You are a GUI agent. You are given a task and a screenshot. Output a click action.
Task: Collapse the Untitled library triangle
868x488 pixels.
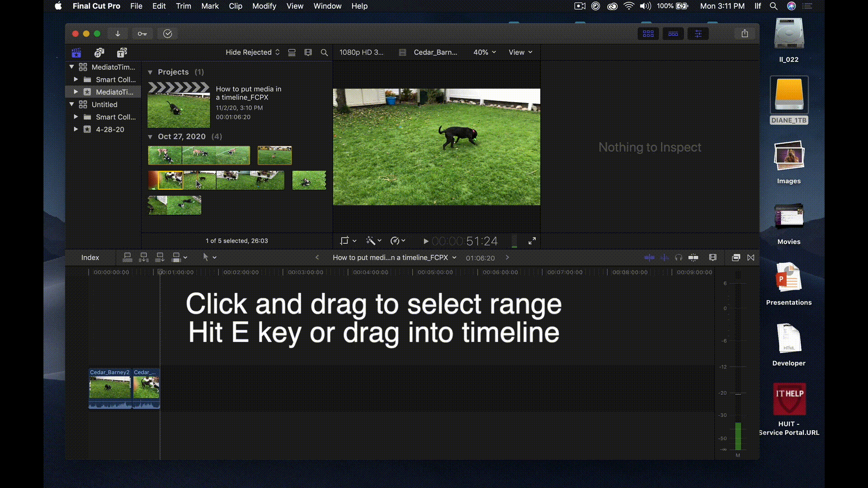click(71, 104)
